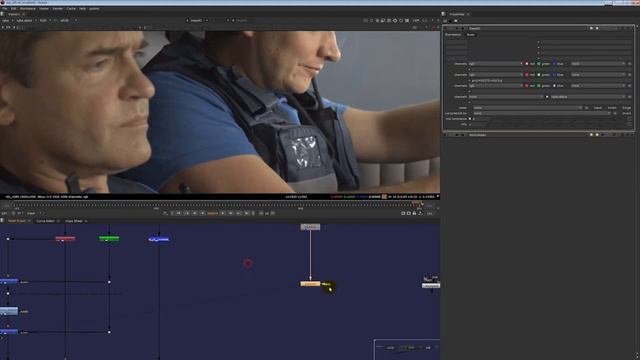This screenshot has width=640, height=360.
Task: Open extra channel none dropdown in third row
Action: 598,86
